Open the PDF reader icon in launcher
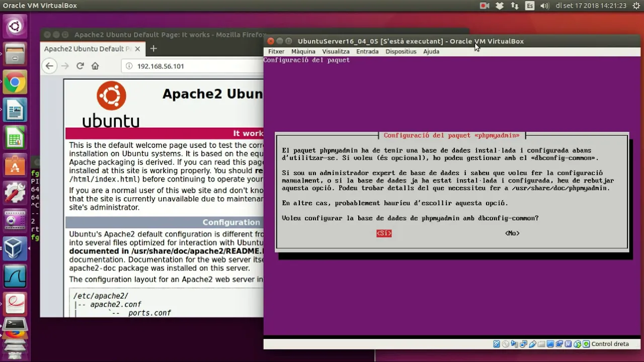Viewport: 644px width, 362px height. click(15, 304)
